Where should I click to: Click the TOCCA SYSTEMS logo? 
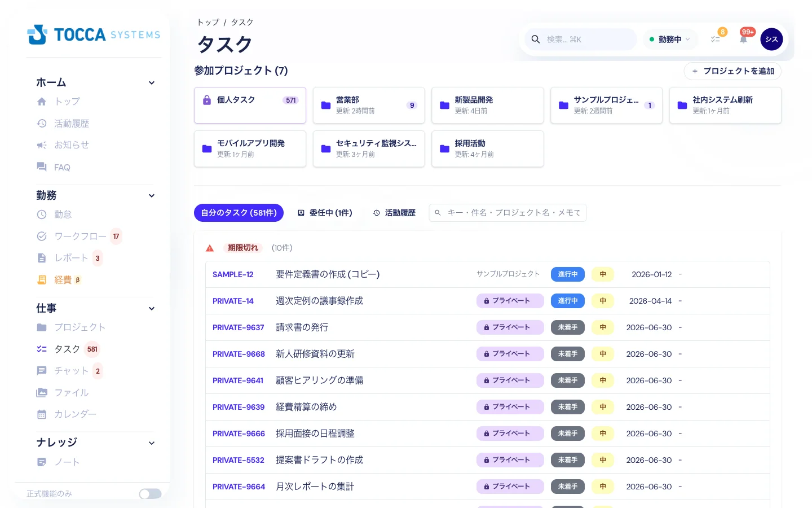coord(94,34)
